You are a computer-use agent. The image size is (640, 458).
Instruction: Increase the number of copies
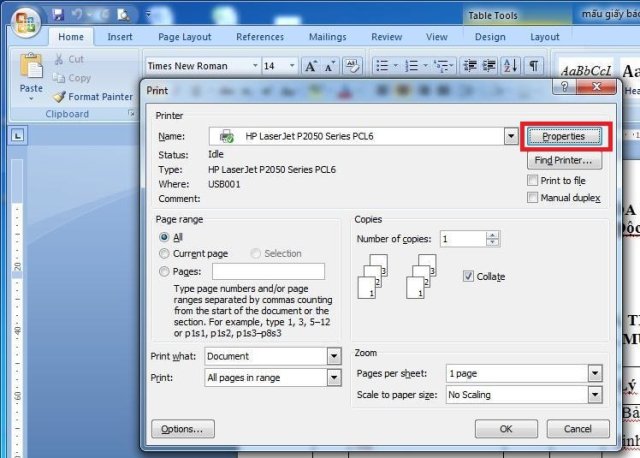pyautogui.click(x=493, y=235)
